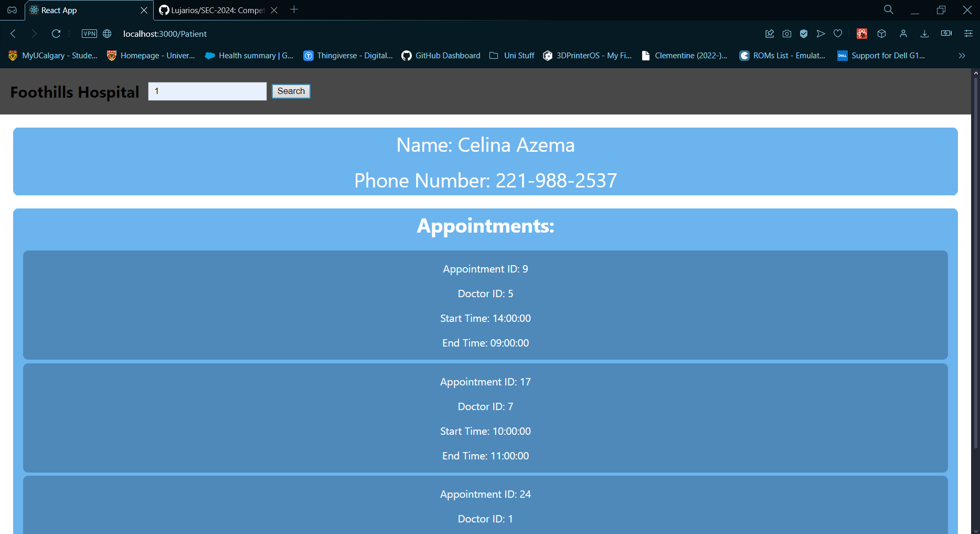Click the Search button next to patient ID
Viewport: 980px width, 534px height.
click(x=291, y=91)
